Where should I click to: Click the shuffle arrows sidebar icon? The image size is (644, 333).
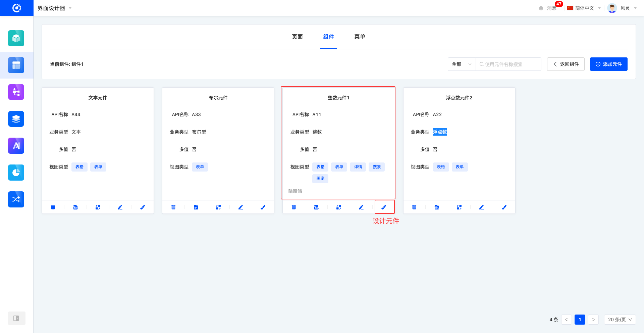tap(16, 199)
